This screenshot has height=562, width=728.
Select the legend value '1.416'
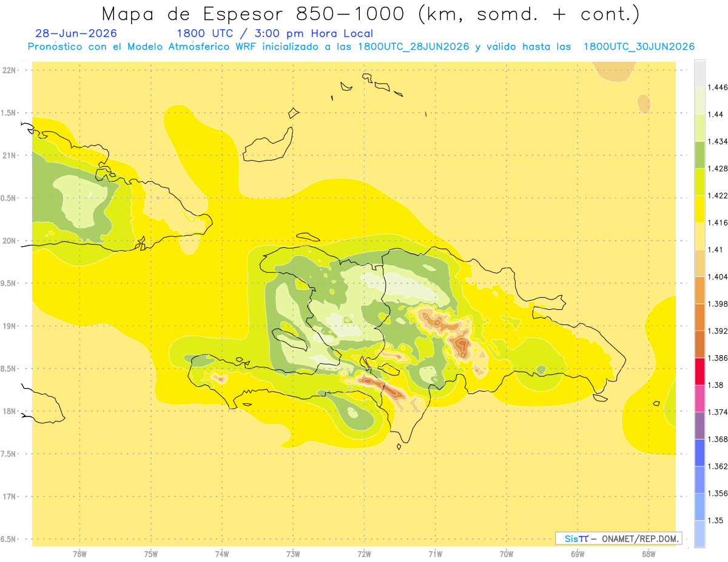[718, 222]
